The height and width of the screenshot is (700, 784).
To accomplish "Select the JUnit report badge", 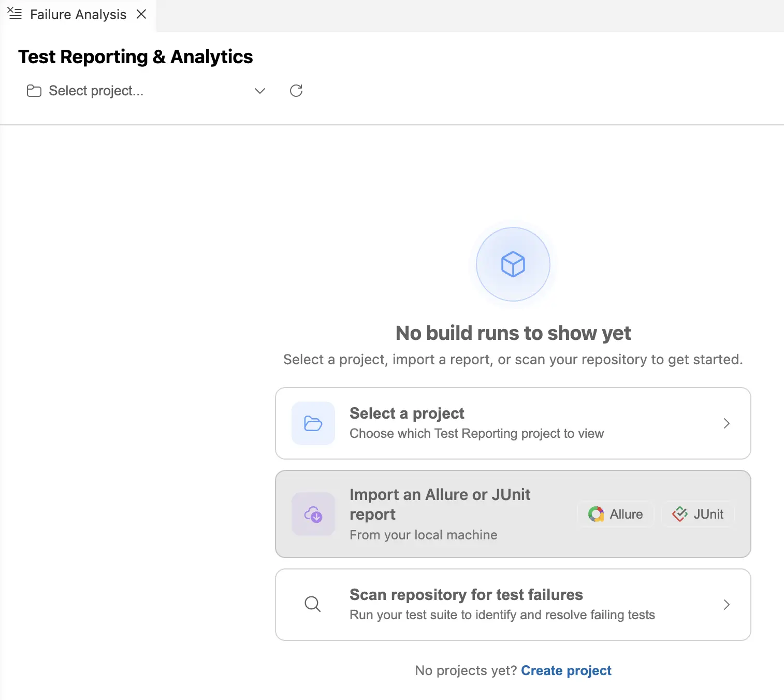I will tap(698, 514).
